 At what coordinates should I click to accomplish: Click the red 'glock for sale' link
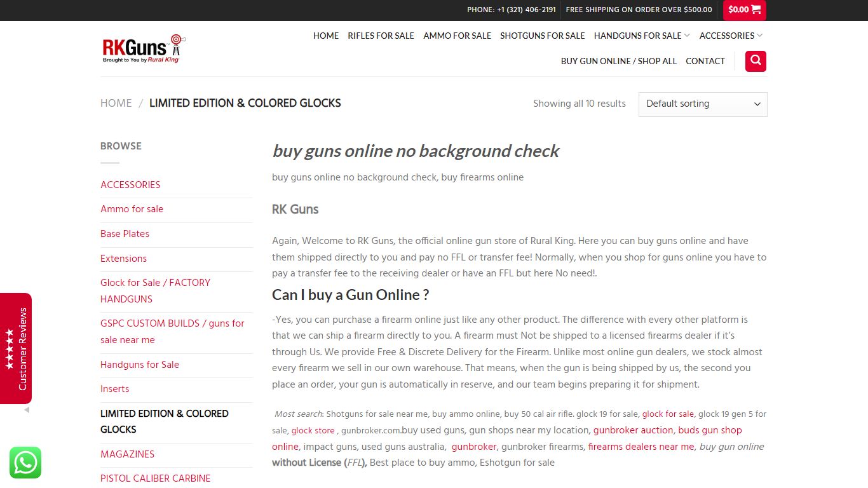[x=668, y=414]
